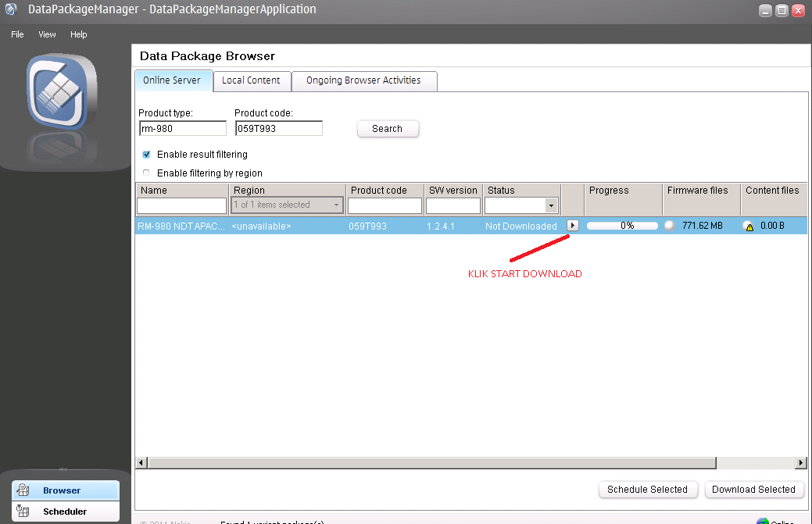This screenshot has width=812, height=524.
Task: Click the application icon in title bar
Action: point(11,9)
